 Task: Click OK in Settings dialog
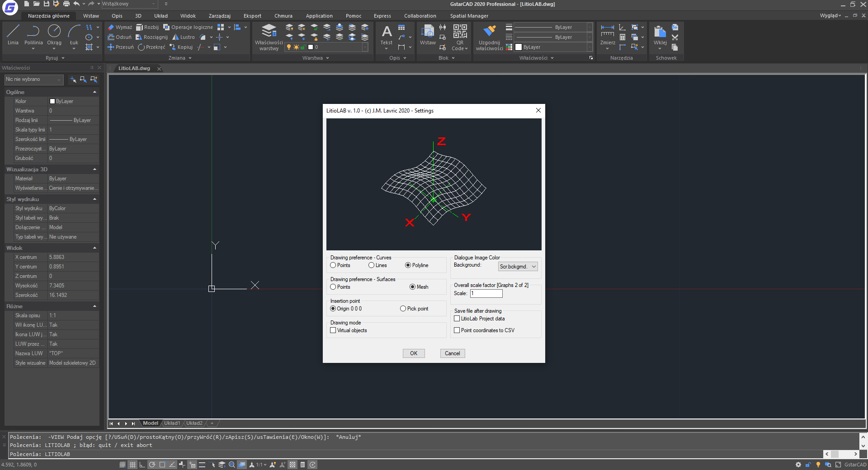414,353
